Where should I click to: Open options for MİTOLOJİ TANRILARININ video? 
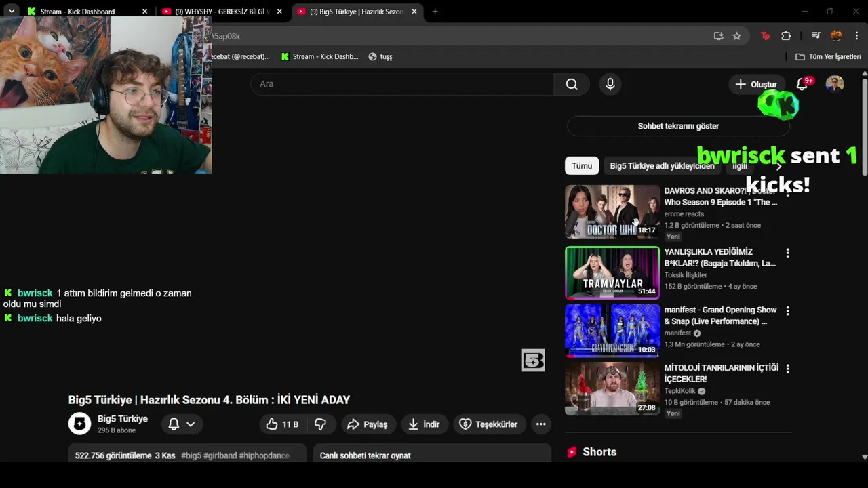(x=787, y=369)
